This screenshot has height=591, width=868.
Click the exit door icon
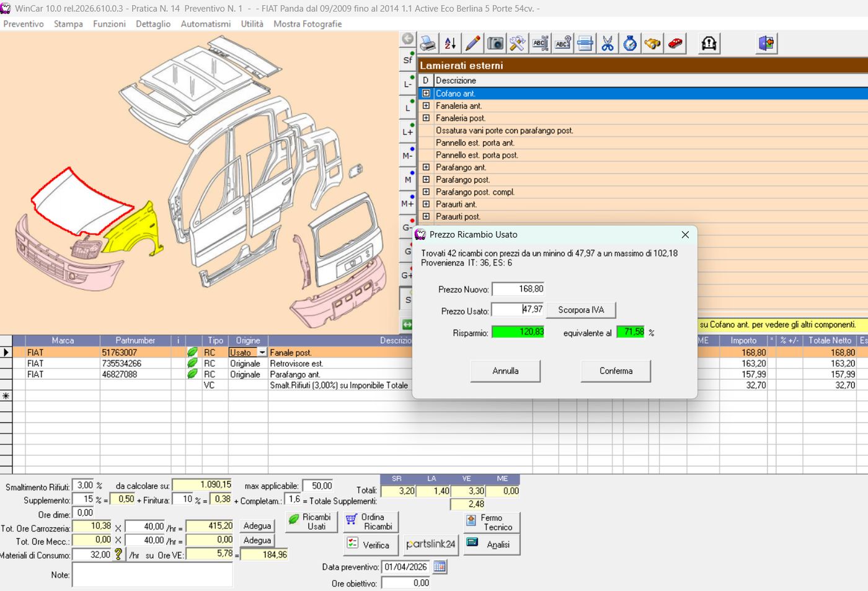pos(767,43)
